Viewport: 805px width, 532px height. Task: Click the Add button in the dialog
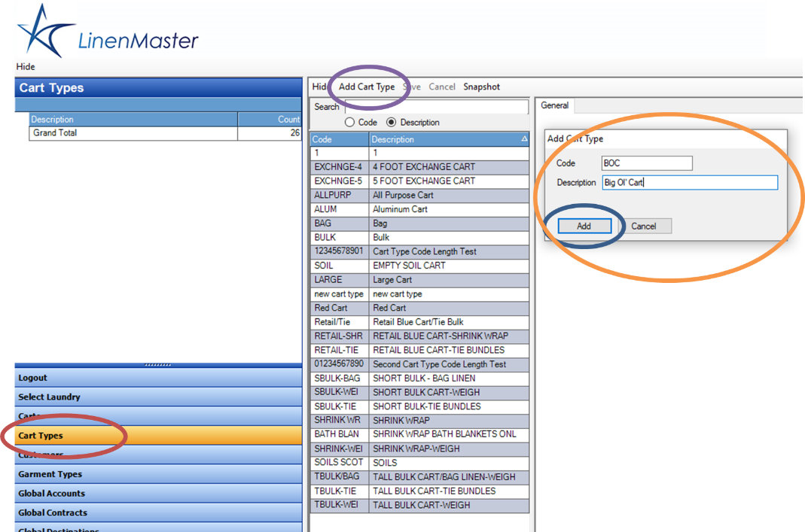point(585,226)
